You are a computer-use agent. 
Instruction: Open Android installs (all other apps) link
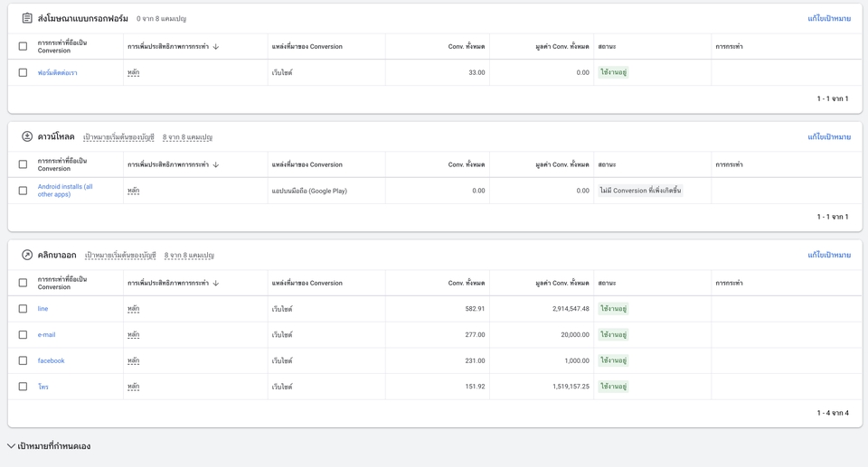[x=64, y=191]
